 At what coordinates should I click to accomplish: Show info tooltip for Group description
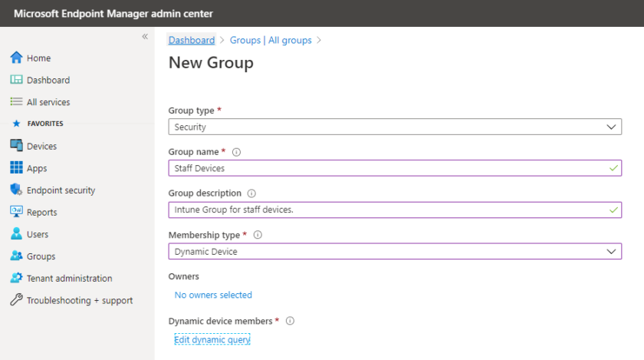pyautogui.click(x=251, y=193)
